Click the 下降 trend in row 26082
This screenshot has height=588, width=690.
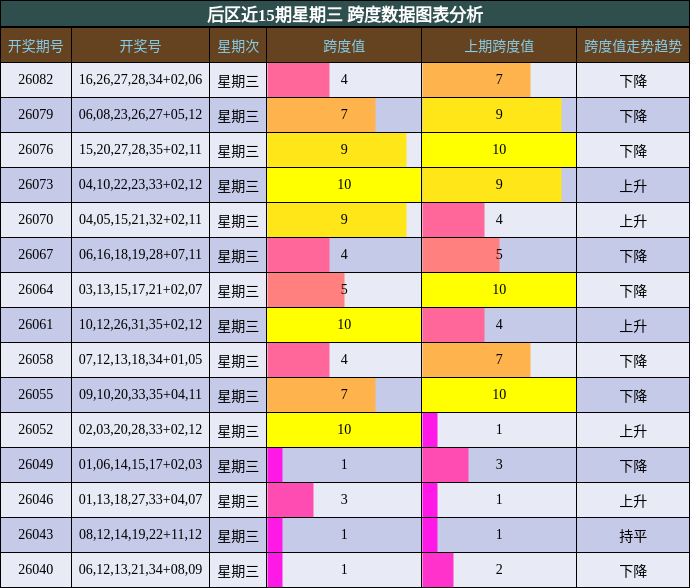pyautogui.click(x=633, y=81)
